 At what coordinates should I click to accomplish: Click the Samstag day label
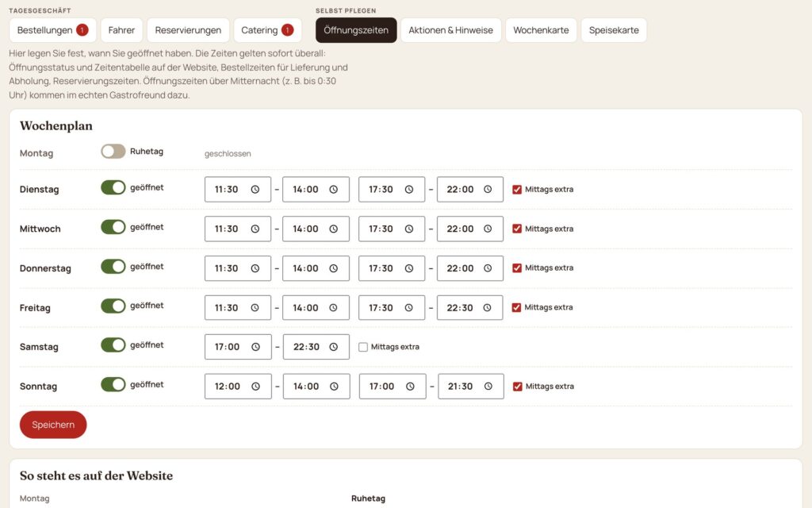(39, 348)
